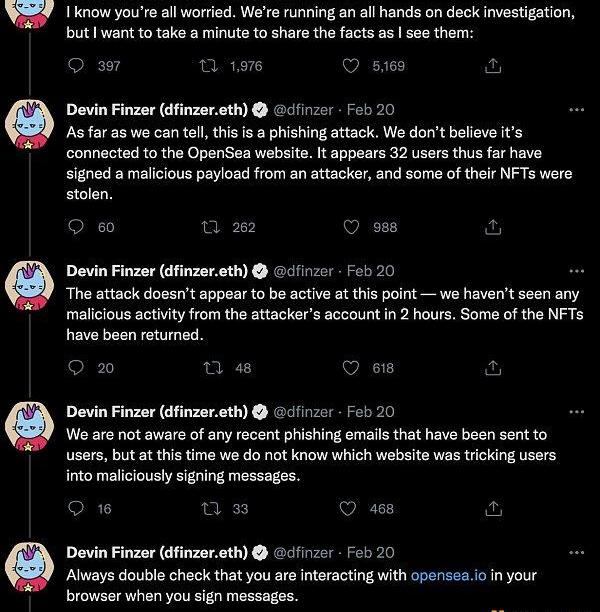Open more options on phishing emails tweet
600x612 pixels.
click(576, 411)
